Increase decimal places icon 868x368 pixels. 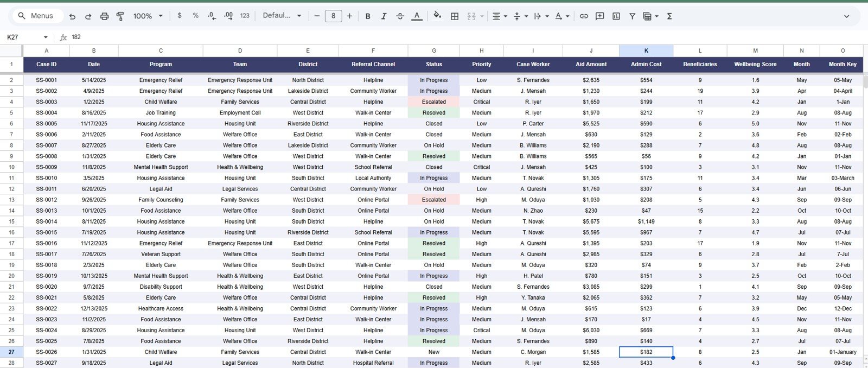pyautogui.click(x=228, y=16)
